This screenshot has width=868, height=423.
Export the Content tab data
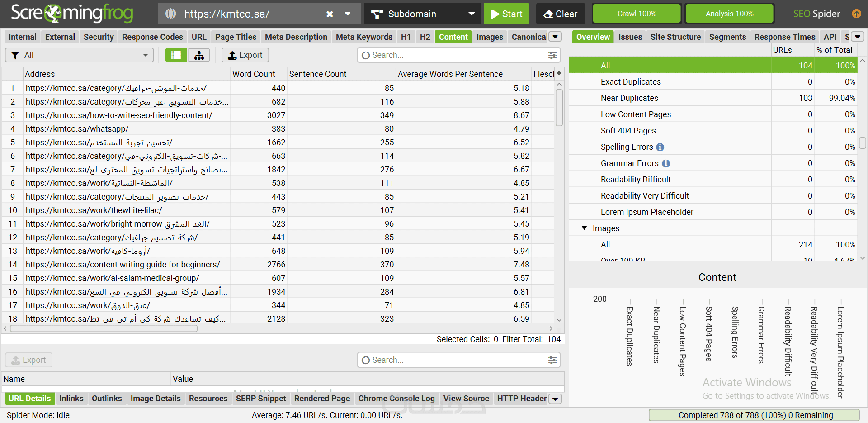tap(245, 55)
